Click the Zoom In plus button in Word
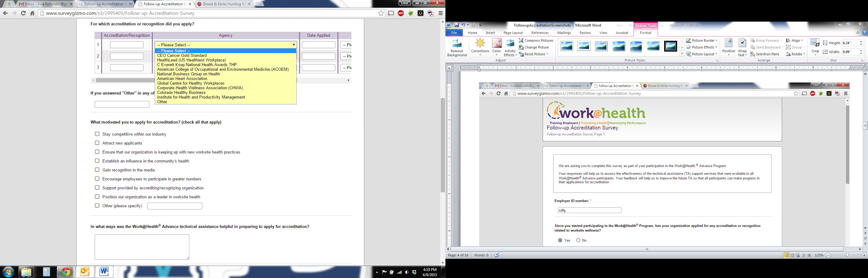 864,255
